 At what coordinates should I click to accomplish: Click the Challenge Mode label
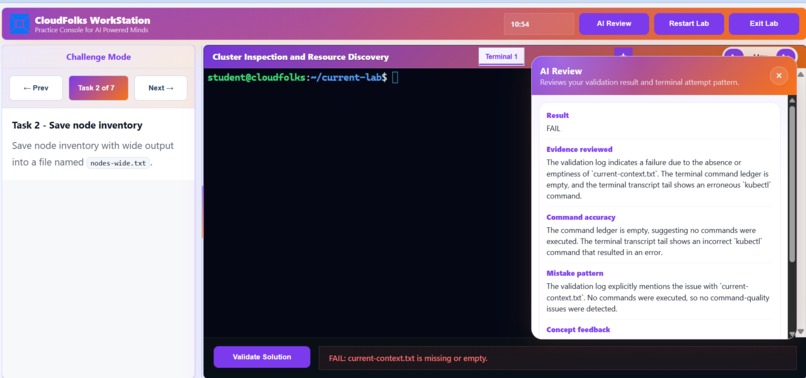[x=99, y=57]
